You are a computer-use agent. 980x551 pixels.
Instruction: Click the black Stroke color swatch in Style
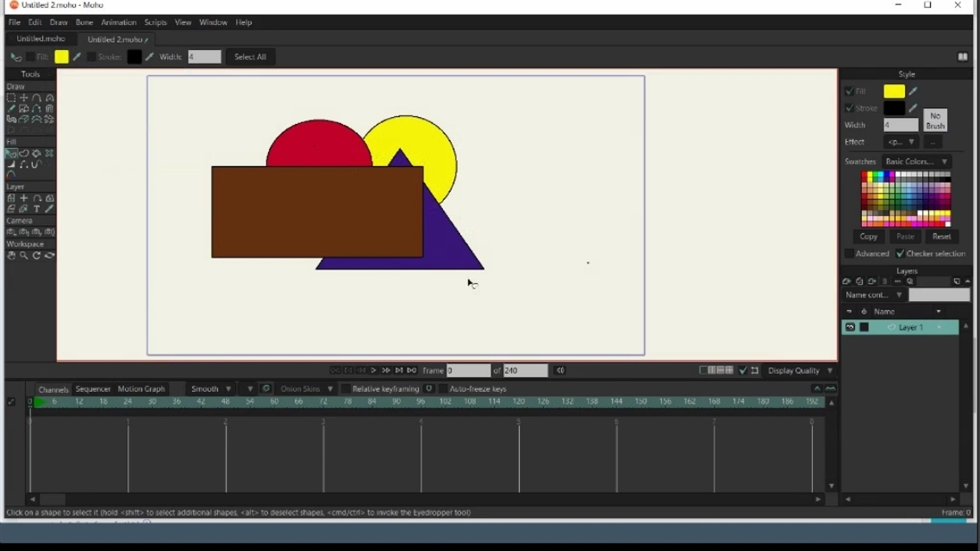coord(893,109)
